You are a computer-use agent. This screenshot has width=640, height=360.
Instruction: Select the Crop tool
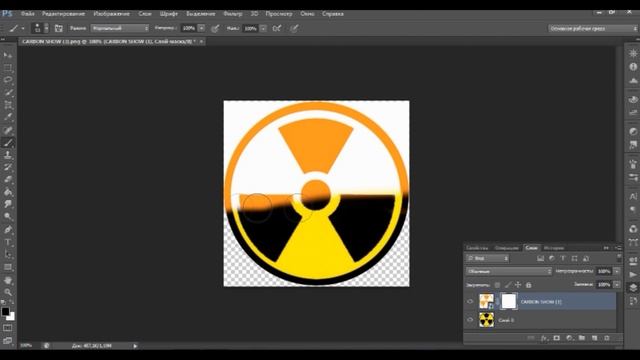click(x=8, y=105)
